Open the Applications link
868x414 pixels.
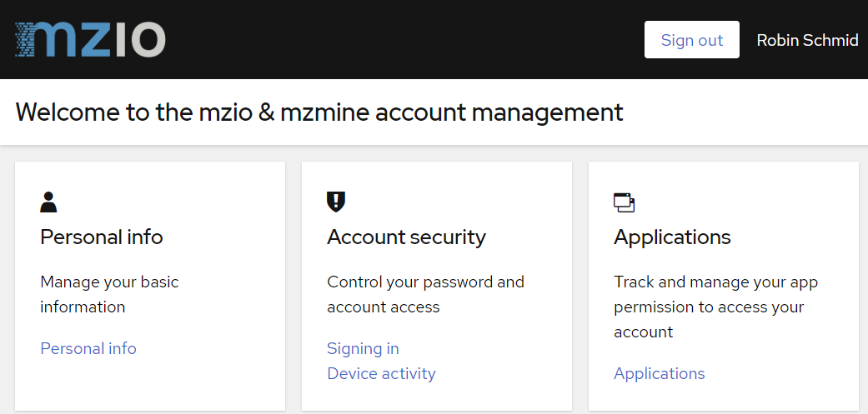(660, 374)
